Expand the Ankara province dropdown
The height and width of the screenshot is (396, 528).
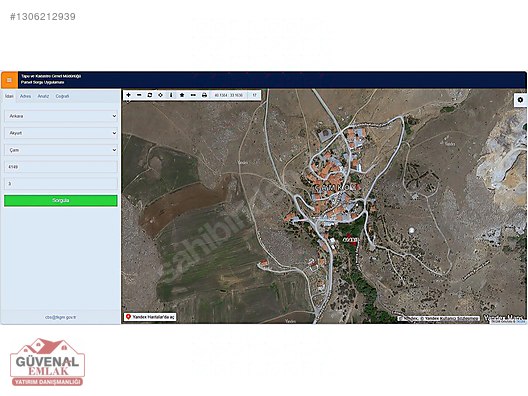point(61,116)
